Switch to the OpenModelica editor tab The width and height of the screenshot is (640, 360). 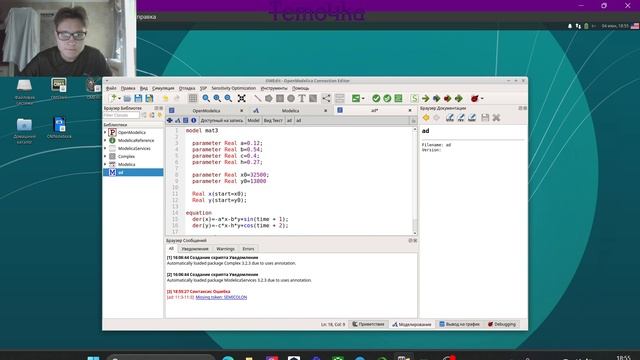[206, 111]
